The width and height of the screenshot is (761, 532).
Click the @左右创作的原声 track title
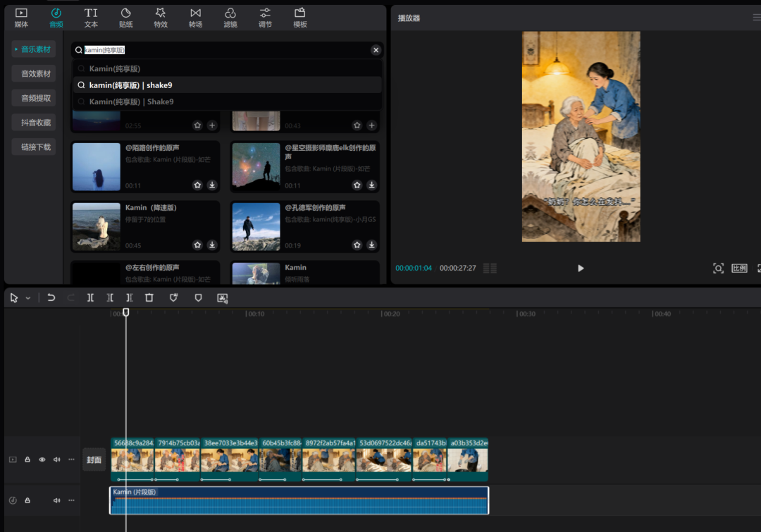point(152,268)
